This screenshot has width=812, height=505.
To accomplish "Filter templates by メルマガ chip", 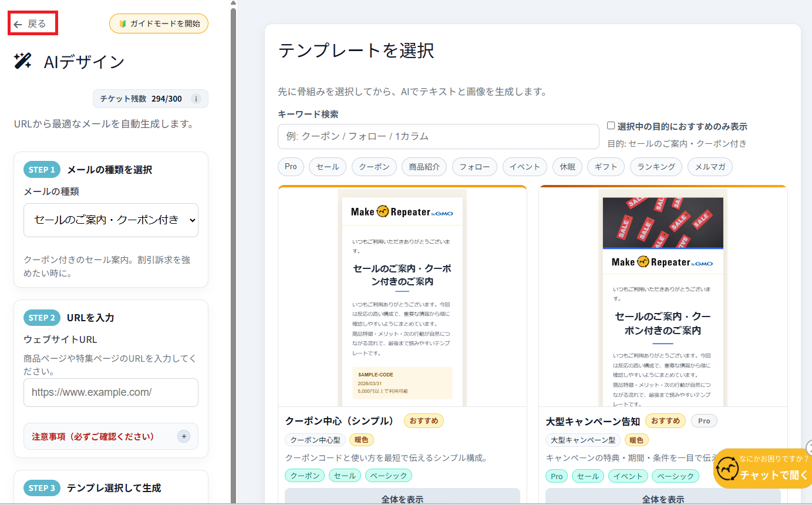I will (x=710, y=167).
